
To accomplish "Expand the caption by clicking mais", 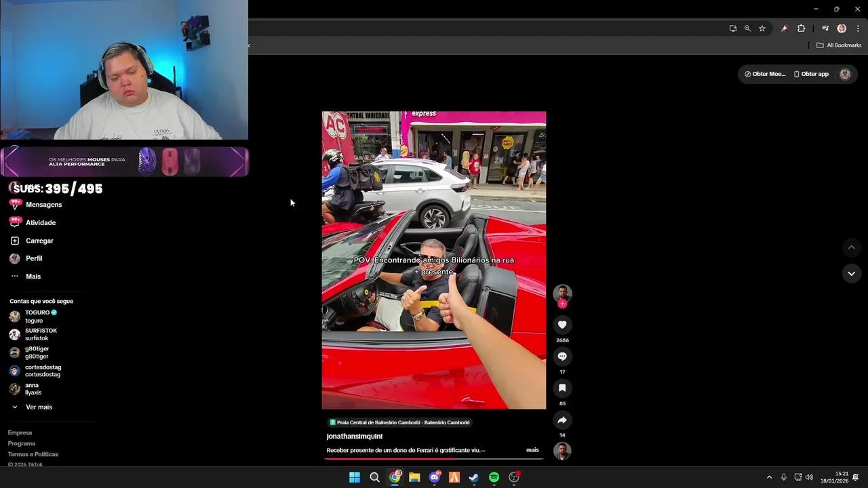I will point(532,449).
